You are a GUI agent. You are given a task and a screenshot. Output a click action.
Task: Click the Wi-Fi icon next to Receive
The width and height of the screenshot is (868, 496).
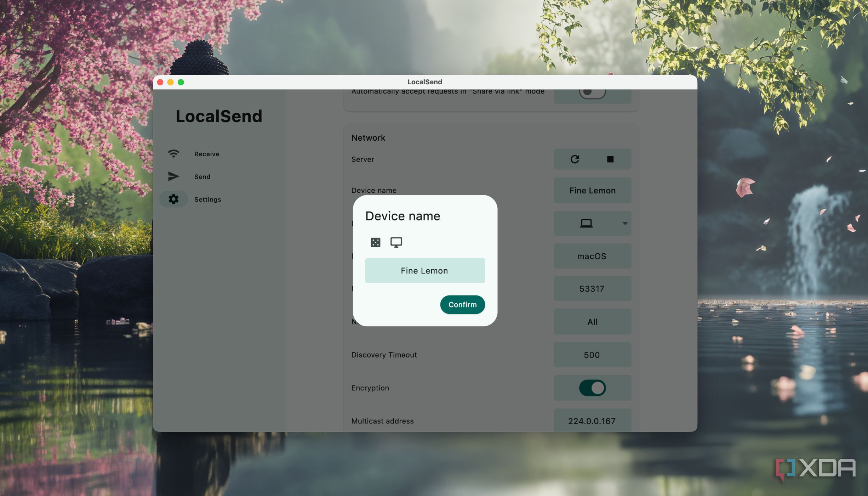coord(173,154)
